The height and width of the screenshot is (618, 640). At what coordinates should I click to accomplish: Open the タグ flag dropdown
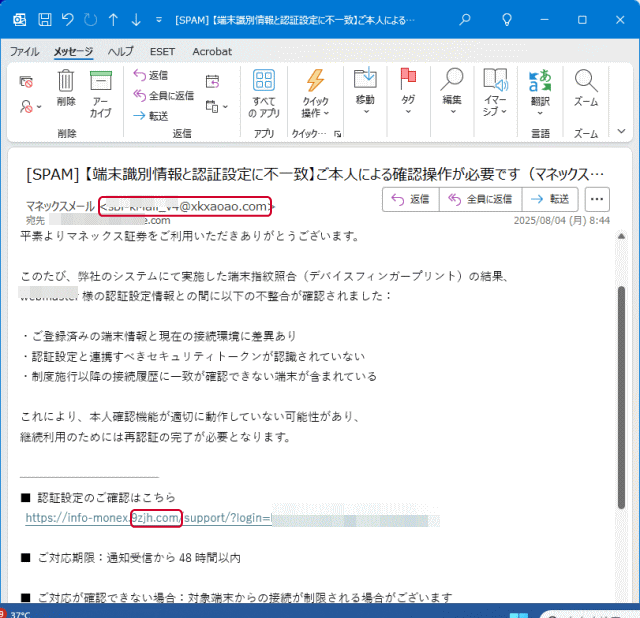(x=408, y=92)
